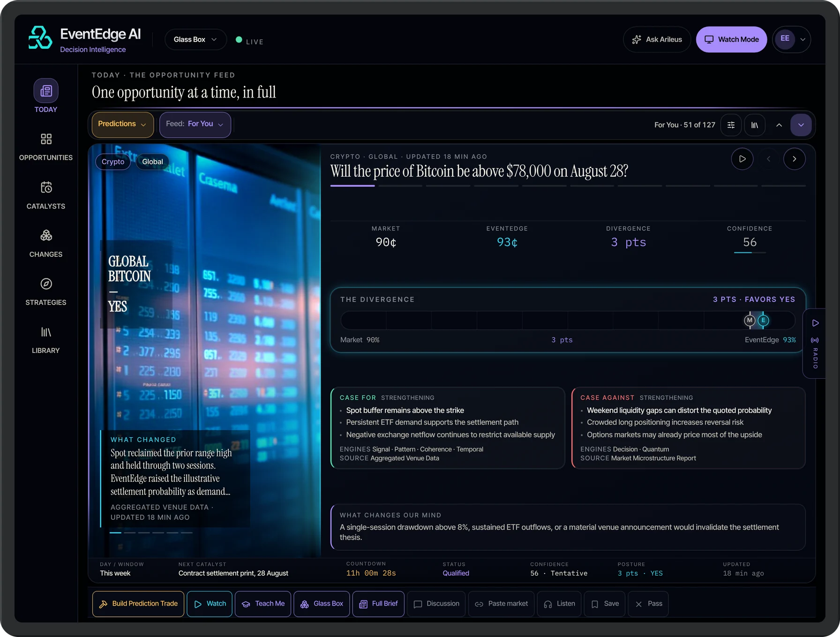
Task: Click the CHANGES sidebar label
Action: coord(46,255)
